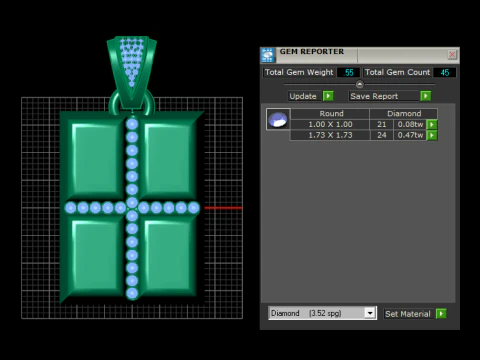Screen dimensions: 480x360
Task: Click the count cell showing 24
Action: 381,135
